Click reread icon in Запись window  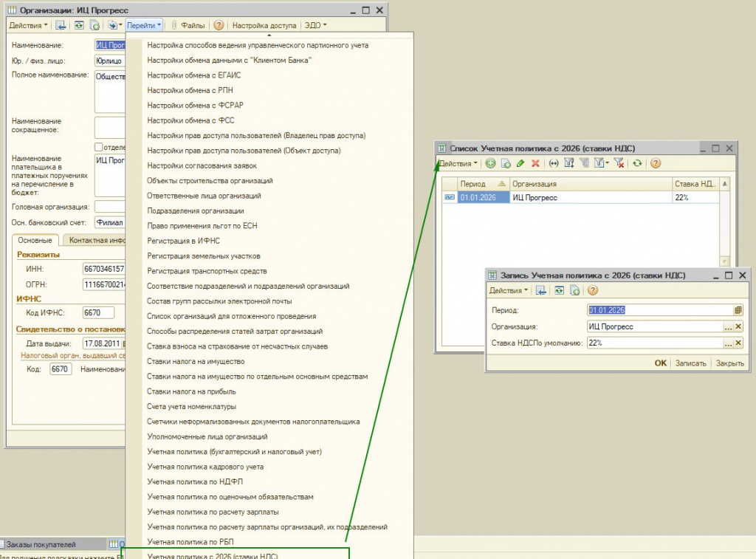coord(560,290)
